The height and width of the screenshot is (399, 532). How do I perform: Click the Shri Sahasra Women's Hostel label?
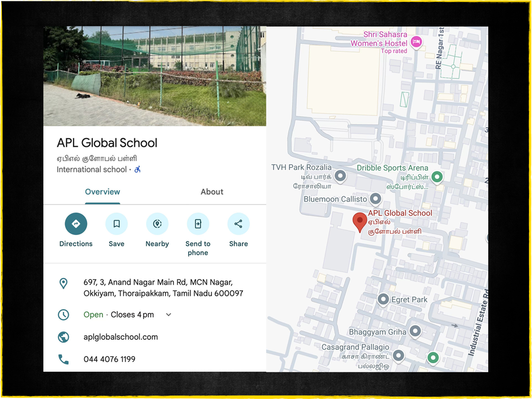[379, 39]
